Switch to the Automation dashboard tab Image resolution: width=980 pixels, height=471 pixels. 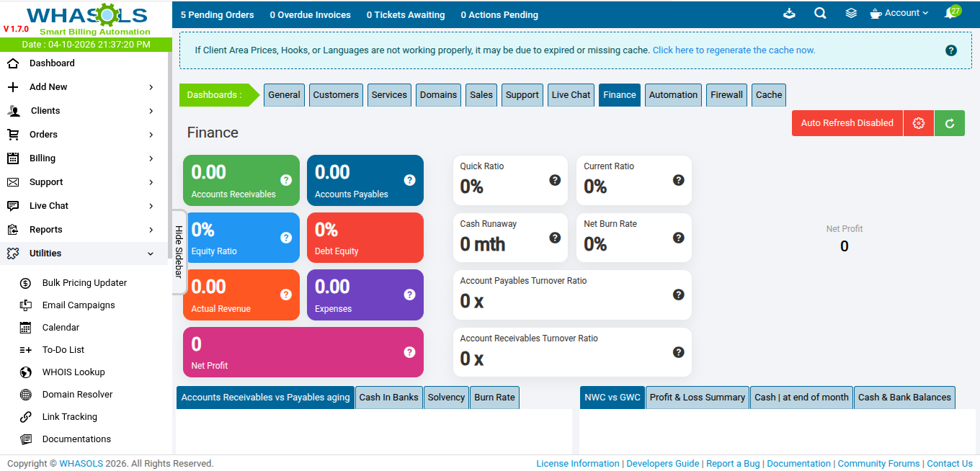pos(673,95)
